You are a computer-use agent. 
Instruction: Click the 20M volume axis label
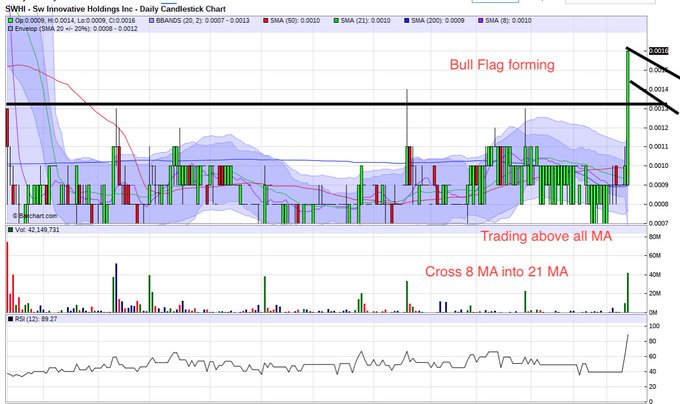(x=654, y=293)
